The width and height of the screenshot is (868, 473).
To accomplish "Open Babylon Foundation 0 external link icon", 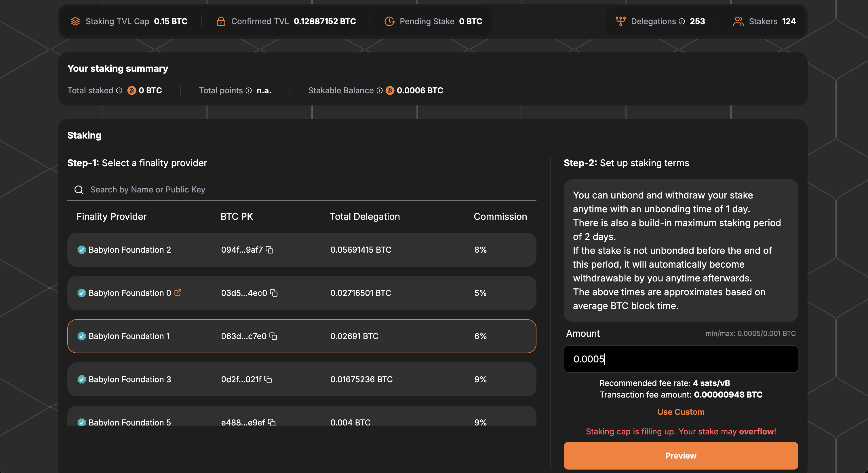I will [x=178, y=292].
